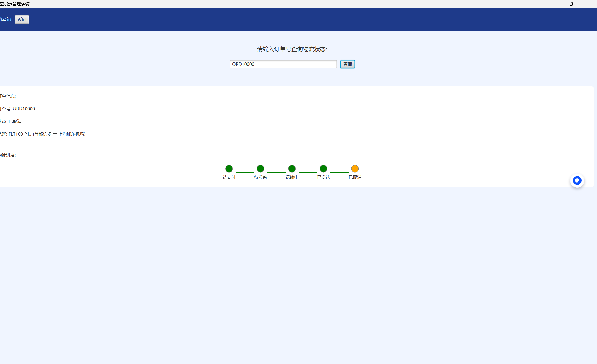597x364 pixels.
Task: Close the 货运管理系统 window
Action: (x=588, y=4)
